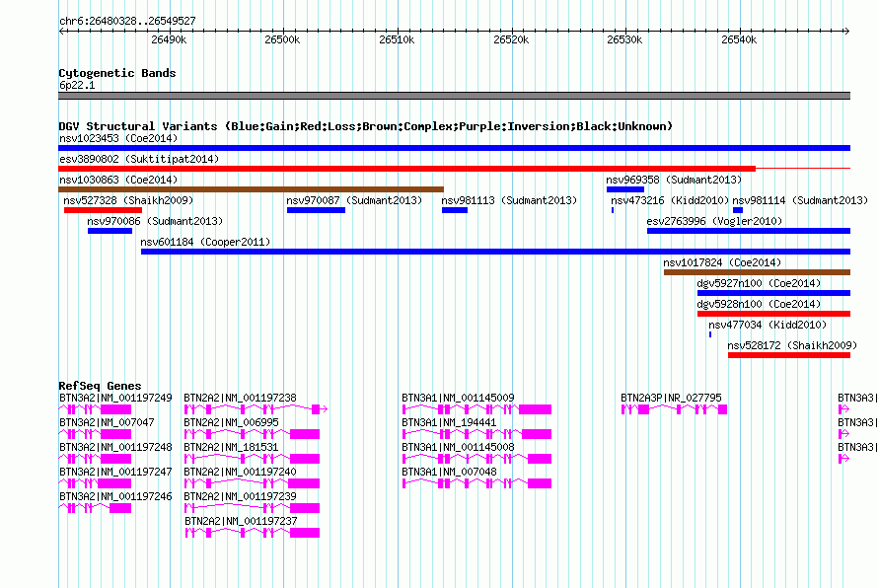This screenshot has width=878, height=588.
Task: Click the nsv601184 (Cooper2011) long blue bar
Action: coord(495,252)
